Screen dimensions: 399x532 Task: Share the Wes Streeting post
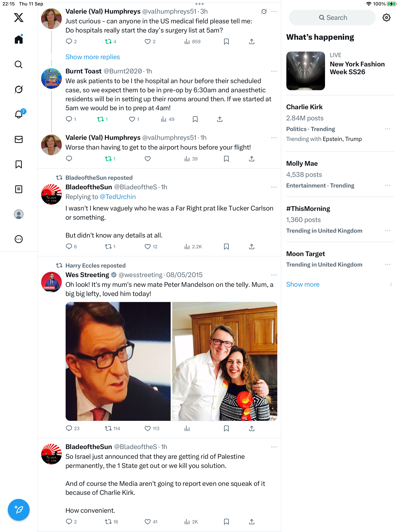[x=252, y=428]
